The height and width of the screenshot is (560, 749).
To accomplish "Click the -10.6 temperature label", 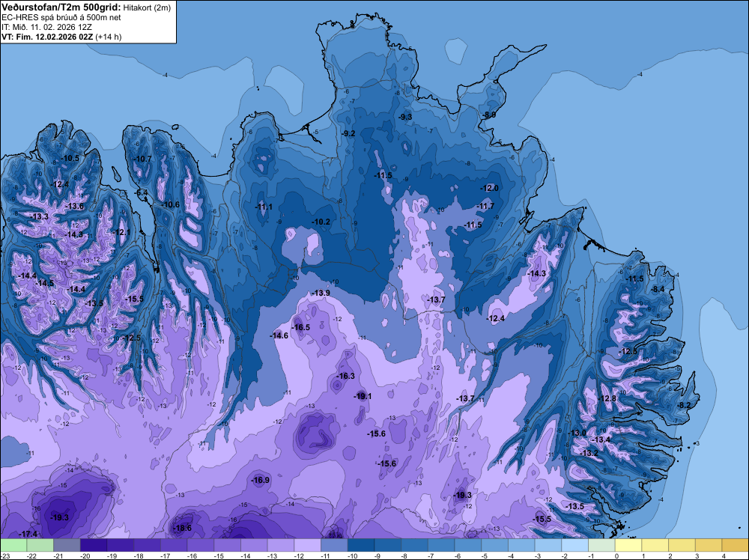I will [x=171, y=204].
